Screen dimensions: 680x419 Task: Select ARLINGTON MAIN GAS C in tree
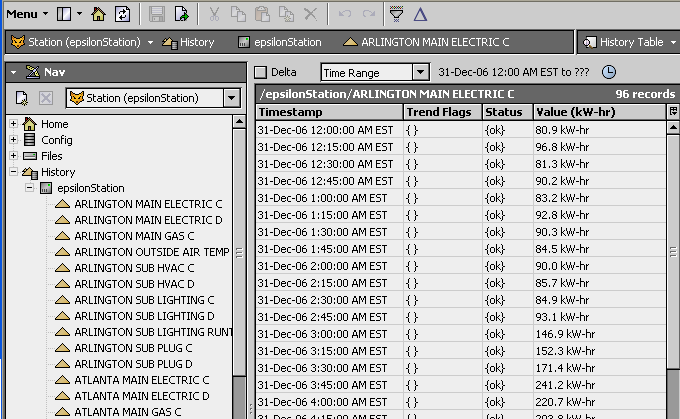coord(134,236)
